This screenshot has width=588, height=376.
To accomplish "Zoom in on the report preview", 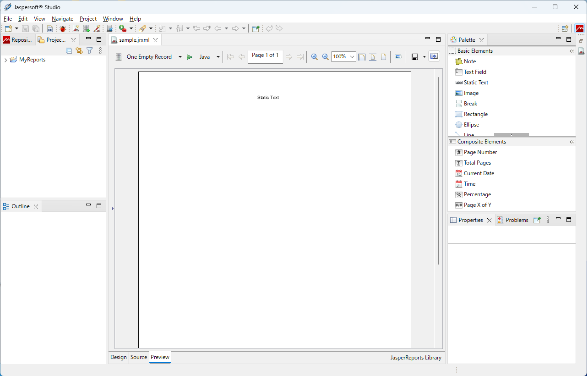I will coord(314,57).
